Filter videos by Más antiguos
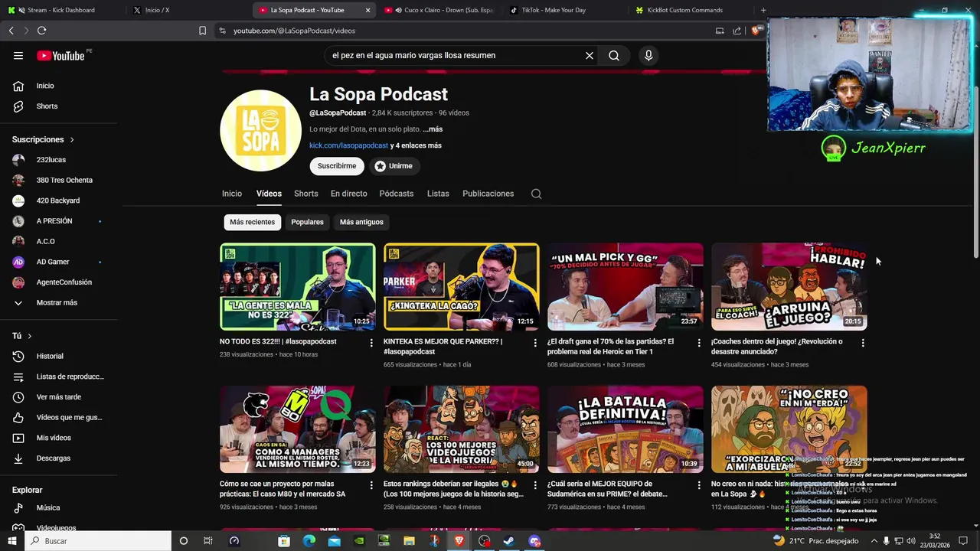Screen dimensions: 980x551 coord(361,222)
